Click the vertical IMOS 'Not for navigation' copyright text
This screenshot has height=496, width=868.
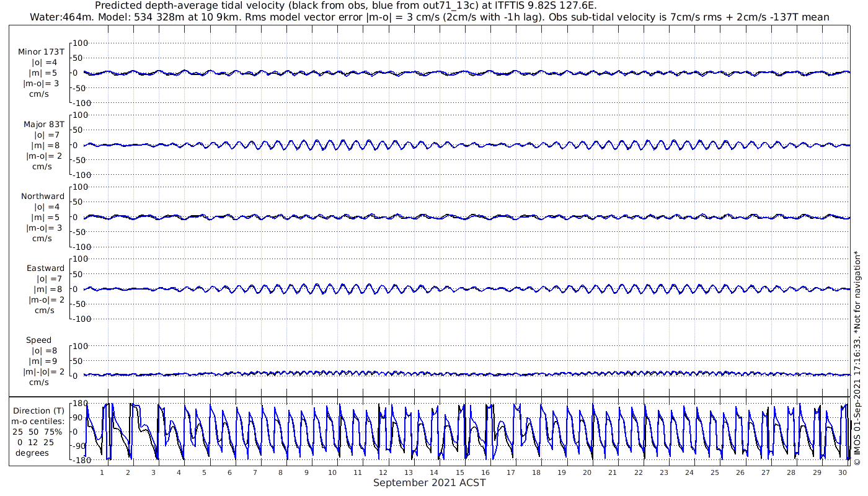[x=857, y=358]
